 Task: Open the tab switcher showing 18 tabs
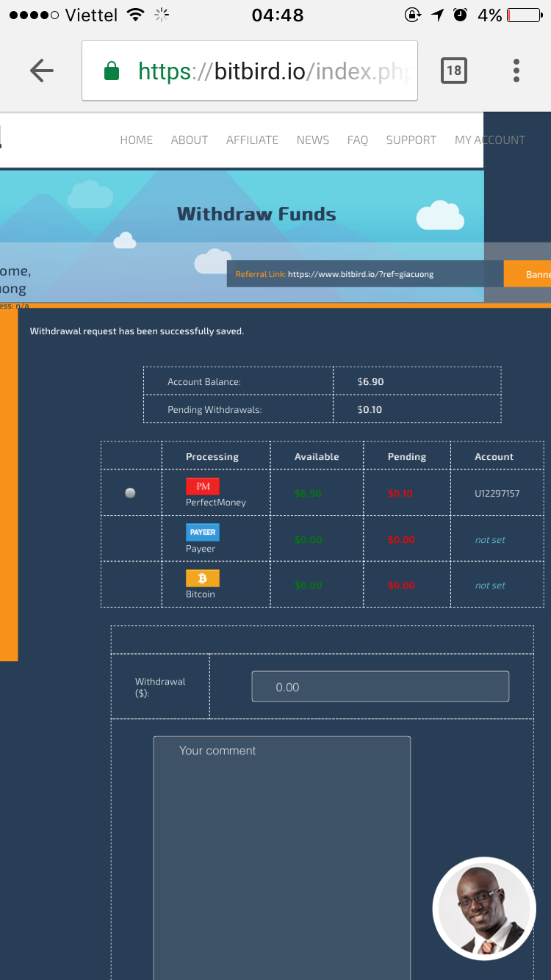454,71
